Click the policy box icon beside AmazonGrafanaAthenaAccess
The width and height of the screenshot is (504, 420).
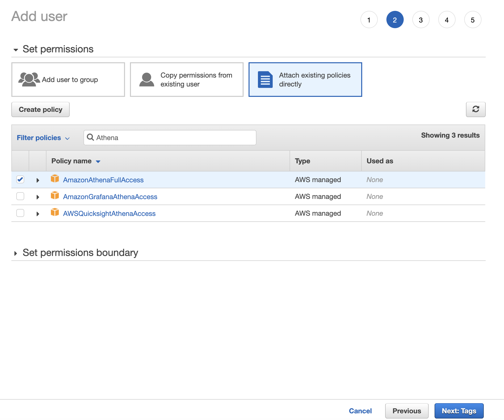coord(55,195)
